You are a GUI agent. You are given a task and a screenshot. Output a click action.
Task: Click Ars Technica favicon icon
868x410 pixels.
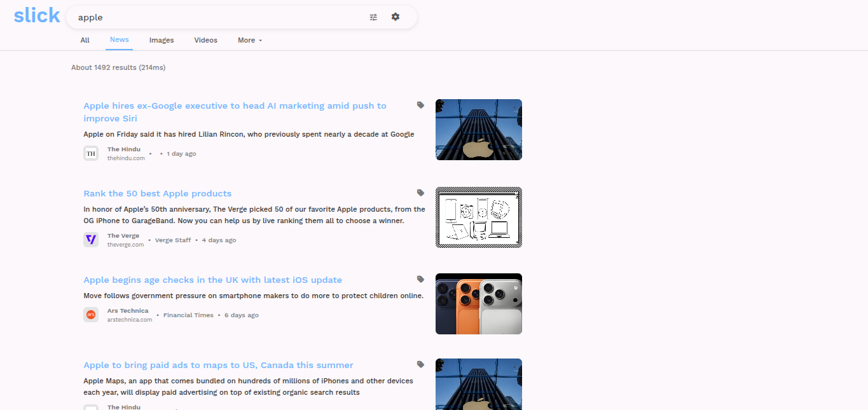(x=91, y=315)
